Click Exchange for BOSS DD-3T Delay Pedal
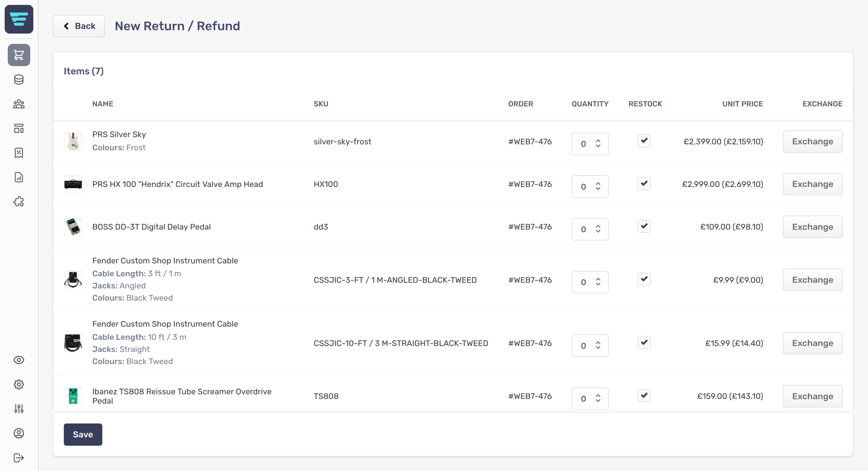868x471 pixels. [812, 227]
